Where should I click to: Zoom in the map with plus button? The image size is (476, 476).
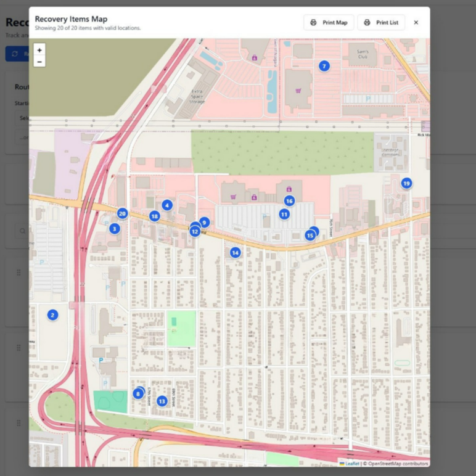pyautogui.click(x=39, y=50)
